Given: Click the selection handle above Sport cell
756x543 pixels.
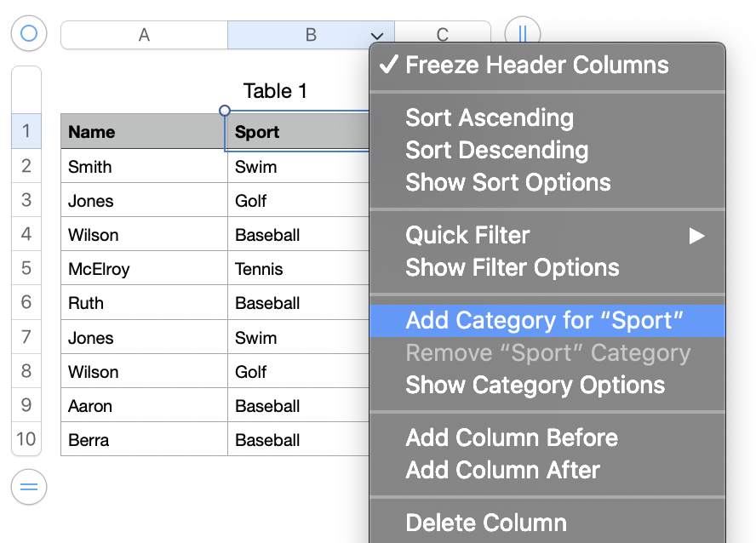Looking at the screenshot, I should [225, 111].
